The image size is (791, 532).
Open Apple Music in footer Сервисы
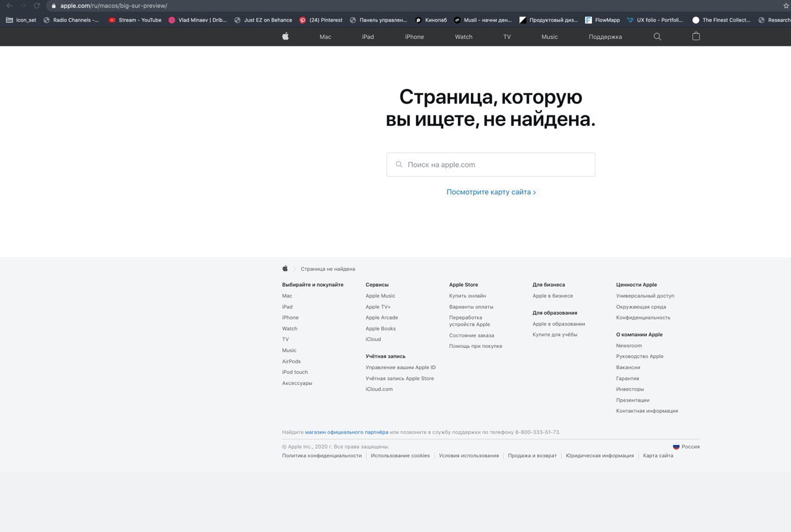click(380, 296)
